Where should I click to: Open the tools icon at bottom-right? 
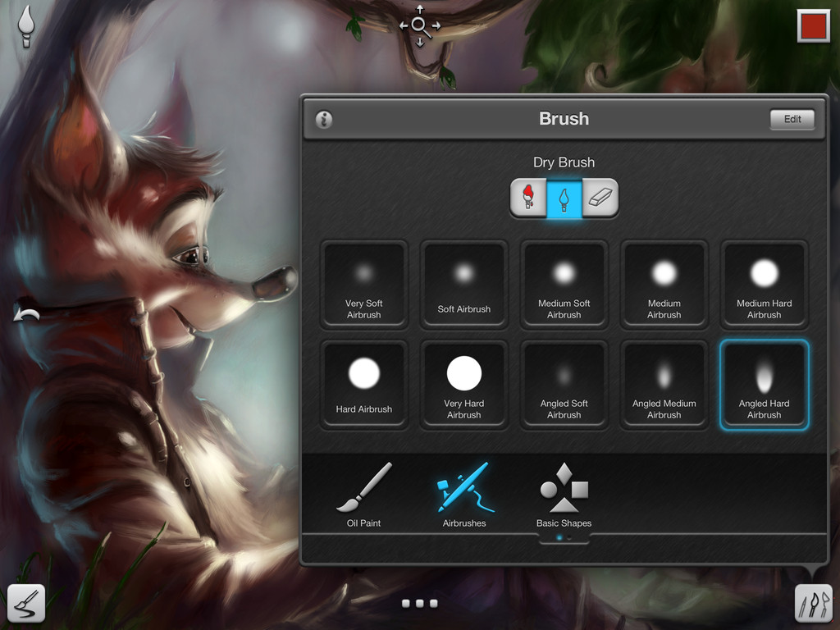pos(813,603)
